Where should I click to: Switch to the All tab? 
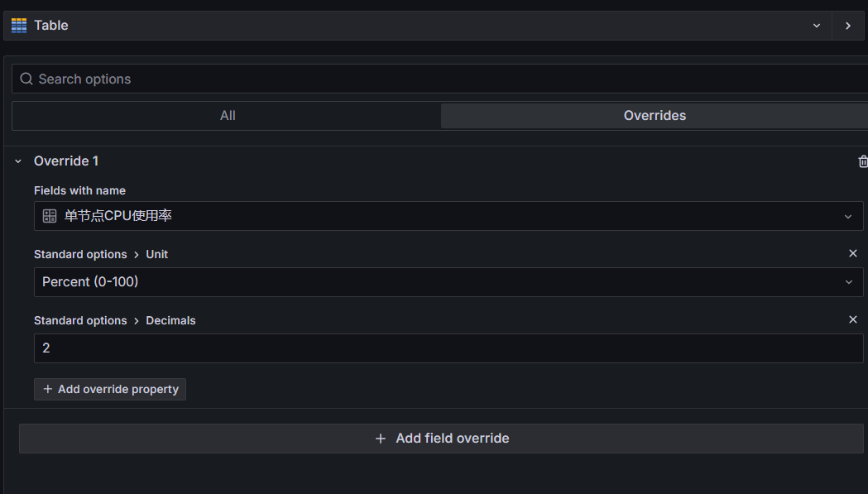[x=227, y=116]
